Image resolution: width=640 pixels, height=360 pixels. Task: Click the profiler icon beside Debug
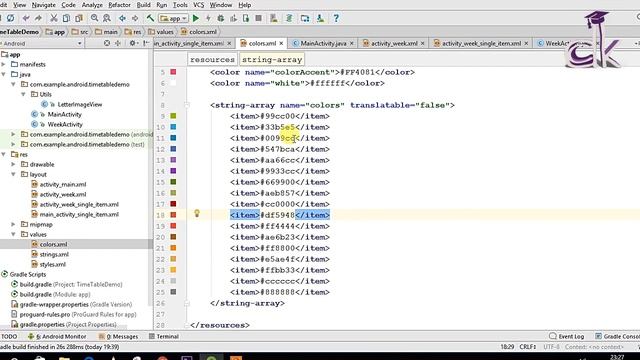[x=233, y=18]
